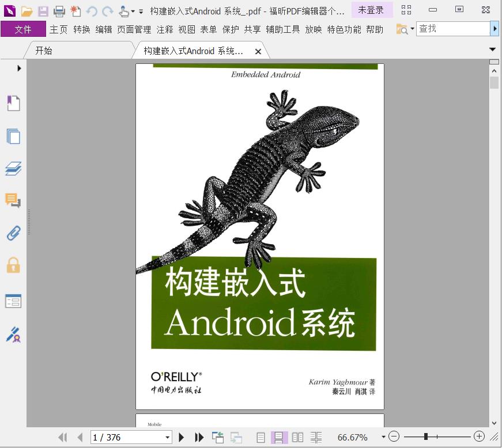Image resolution: width=502 pixels, height=448 pixels.
Task: Toggle continuous page view mode
Action: click(x=279, y=438)
